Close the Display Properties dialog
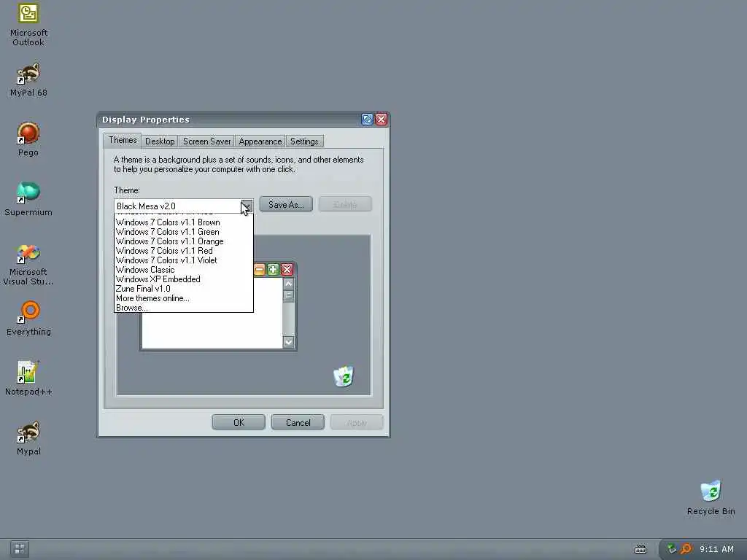Viewport: 747px width, 560px height. coord(381,120)
